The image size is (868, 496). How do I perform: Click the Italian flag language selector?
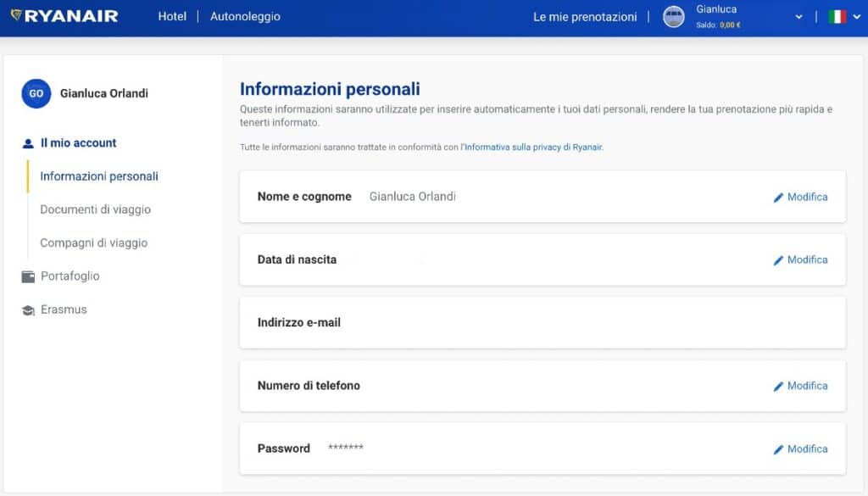coord(837,17)
